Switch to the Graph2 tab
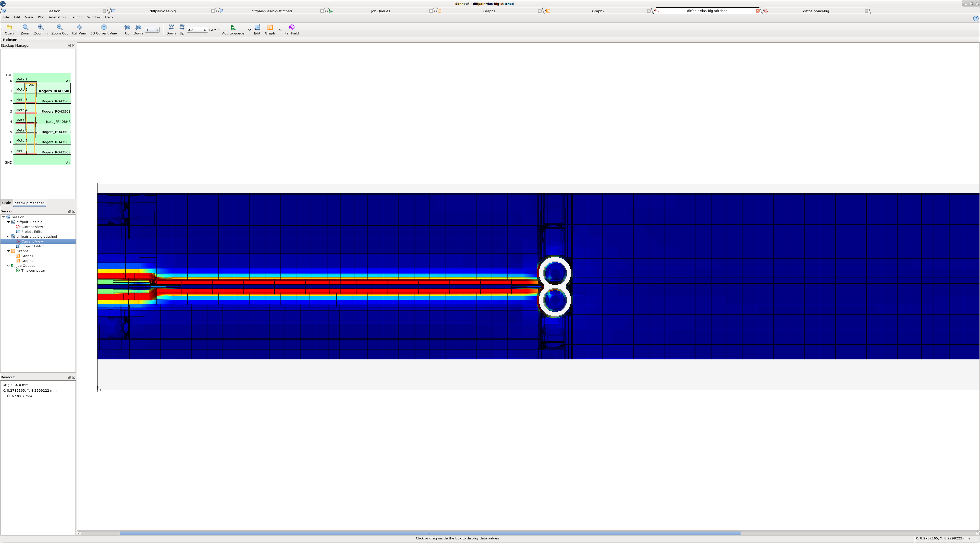Image resolution: width=980 pixels, height=543 pixels. click(x=598, y=11)
